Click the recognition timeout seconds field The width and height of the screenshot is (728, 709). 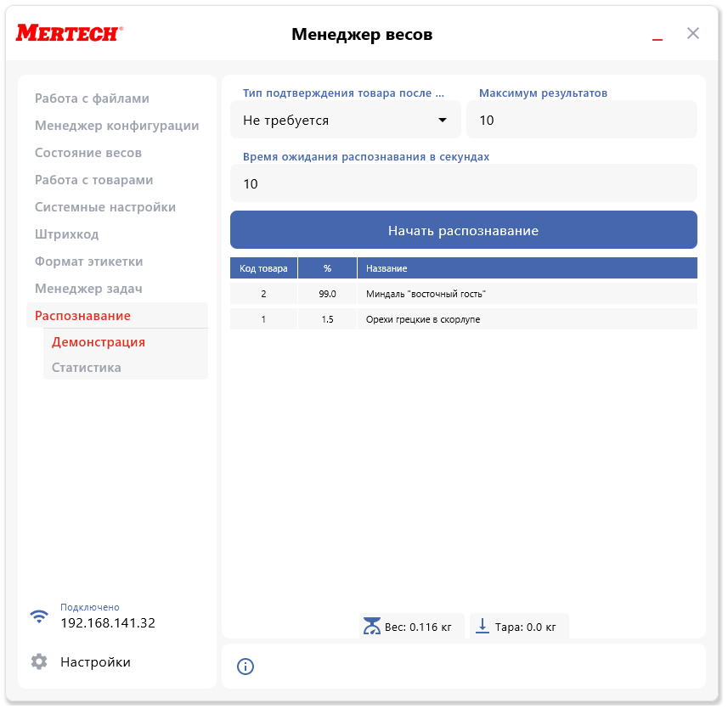(463, 183)
